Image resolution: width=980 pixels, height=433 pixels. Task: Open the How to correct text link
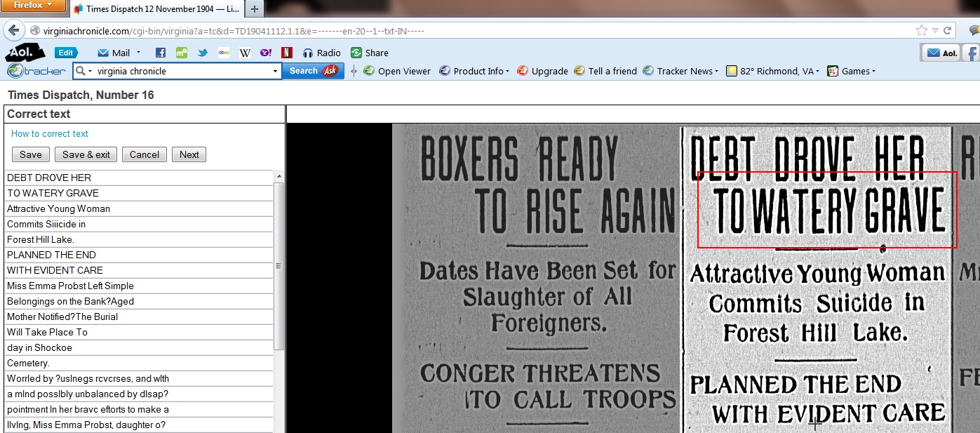pos(50,133)
